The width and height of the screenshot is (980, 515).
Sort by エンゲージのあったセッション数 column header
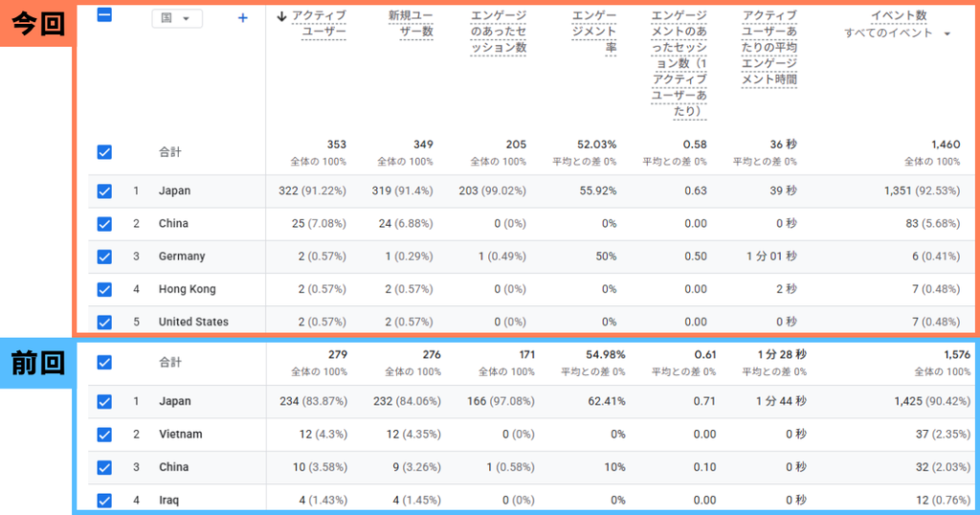point(498,32)
